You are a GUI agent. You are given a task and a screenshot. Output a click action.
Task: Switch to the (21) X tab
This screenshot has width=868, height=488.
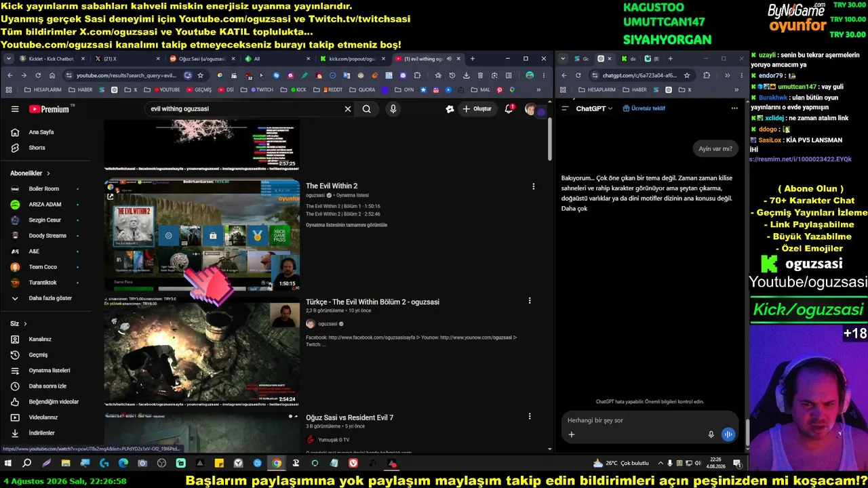126,59
